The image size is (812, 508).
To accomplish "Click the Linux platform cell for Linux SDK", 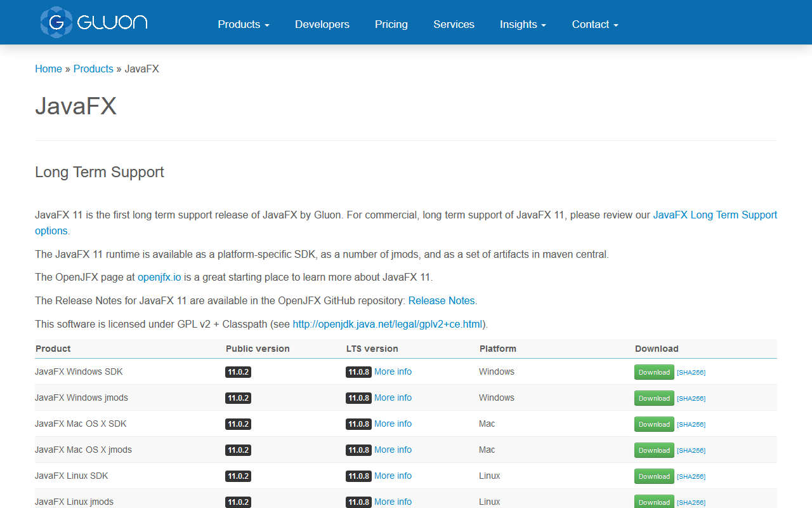I will tap(490, 476).
